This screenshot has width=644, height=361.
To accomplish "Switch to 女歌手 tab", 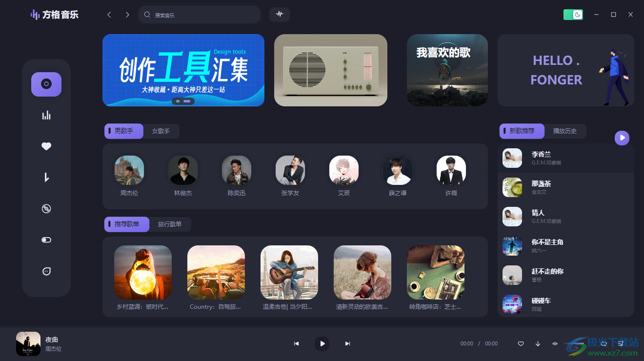I will click(x=161, y=131).
